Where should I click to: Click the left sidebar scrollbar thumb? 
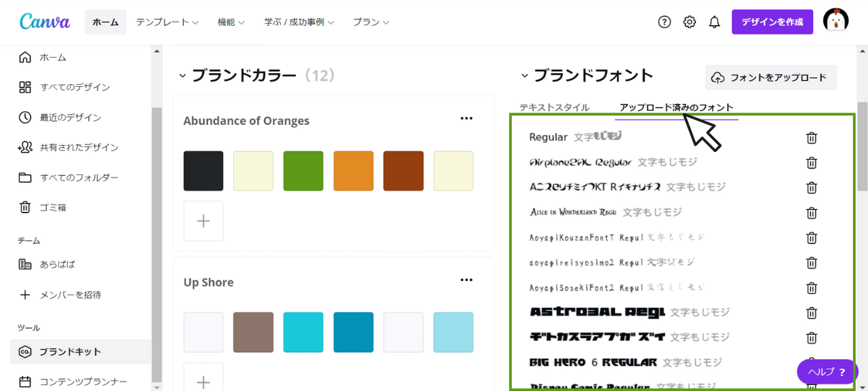[157, 244]
